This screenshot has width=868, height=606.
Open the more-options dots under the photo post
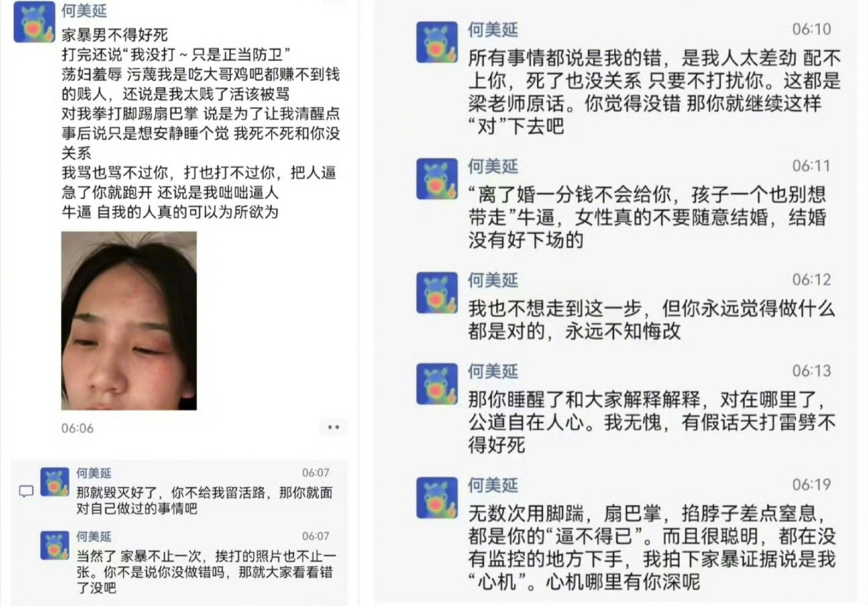pos(333,427)
